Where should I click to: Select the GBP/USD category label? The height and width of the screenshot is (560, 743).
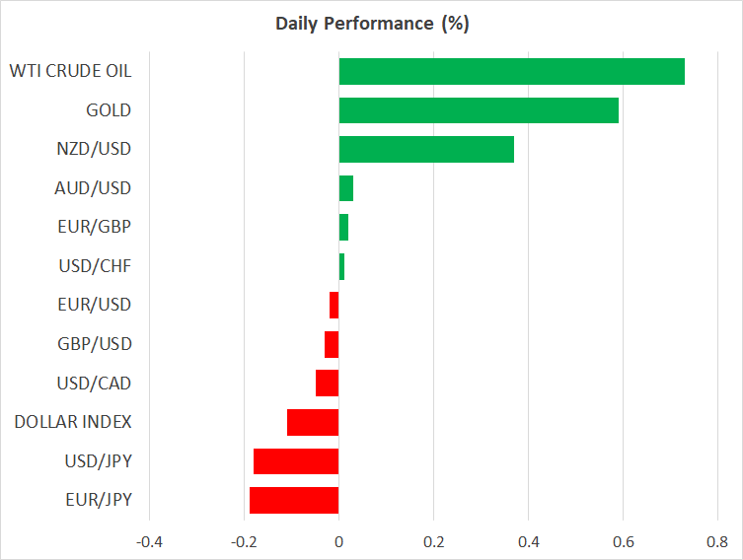(x=97, y=344)
